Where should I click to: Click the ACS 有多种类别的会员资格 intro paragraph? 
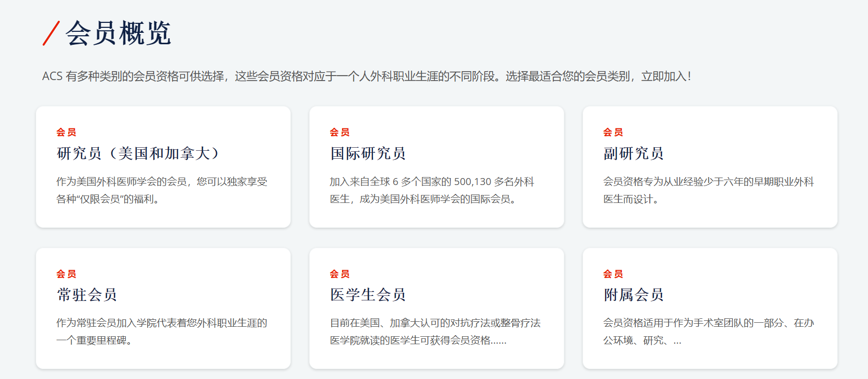366,76
